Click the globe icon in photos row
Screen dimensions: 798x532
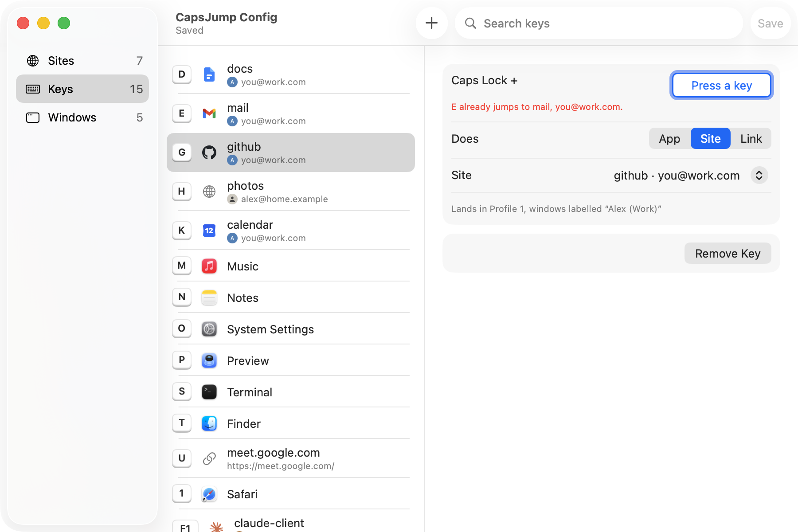click(209, 192)
